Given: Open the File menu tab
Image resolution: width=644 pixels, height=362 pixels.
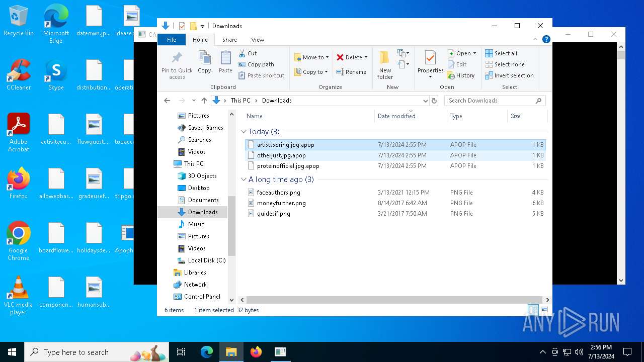Looking at the screenshot, I should coord(172,40).
